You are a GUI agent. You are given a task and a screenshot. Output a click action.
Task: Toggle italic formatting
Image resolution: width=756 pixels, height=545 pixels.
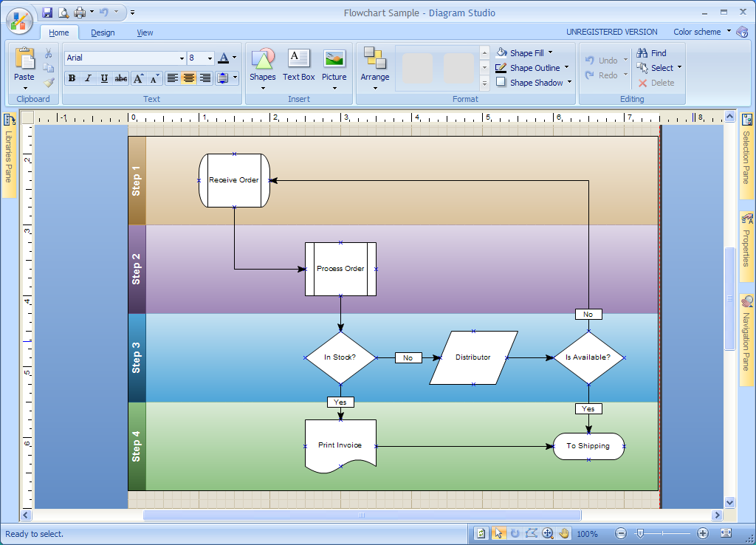(88, 78)
